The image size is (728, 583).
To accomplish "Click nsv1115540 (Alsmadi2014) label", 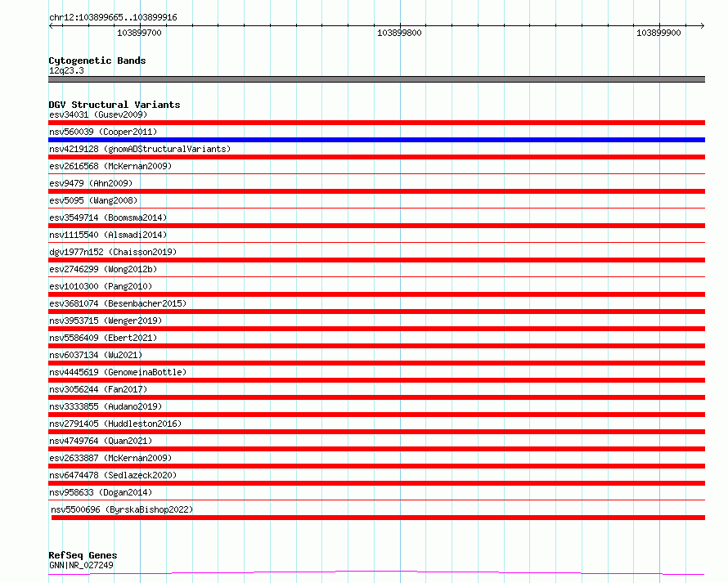I will (x=108, y=235).
